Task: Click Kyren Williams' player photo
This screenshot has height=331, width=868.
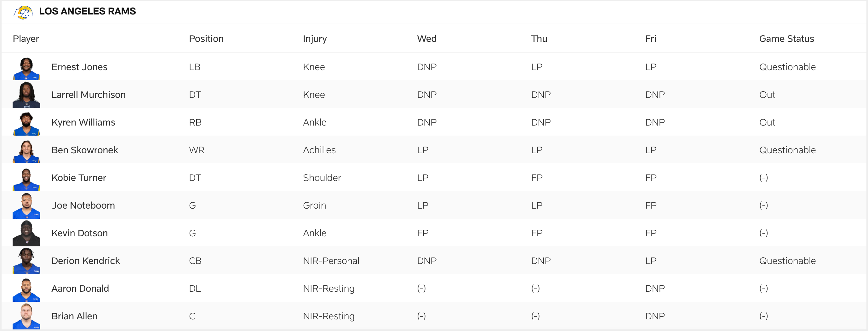Action: (x=27, y=124)
